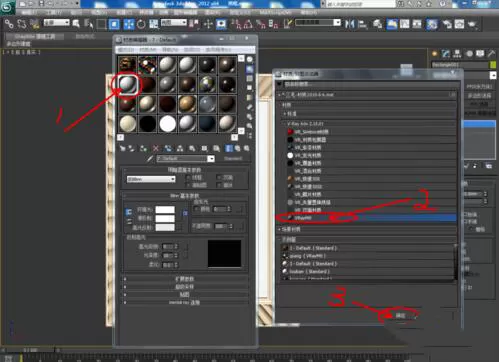Activate the Bind to Space Warp tool
The height and width of the screenshot is (362, 499).
(34, 24)
